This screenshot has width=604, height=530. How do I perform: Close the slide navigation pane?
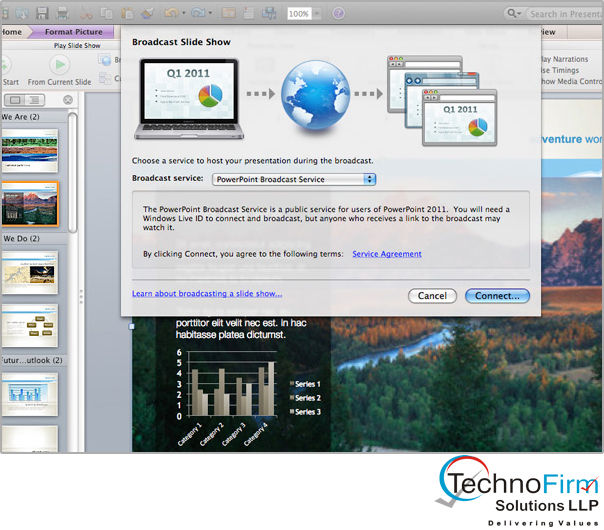68,100
